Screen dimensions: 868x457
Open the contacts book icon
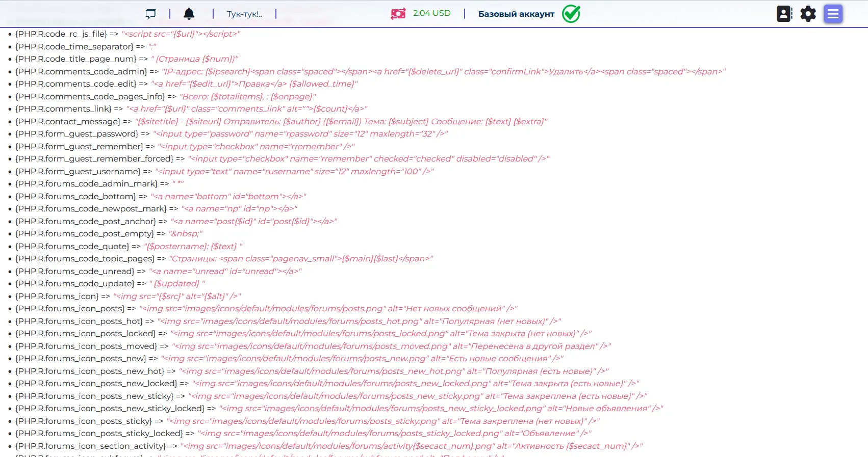(x=784, y=14)
